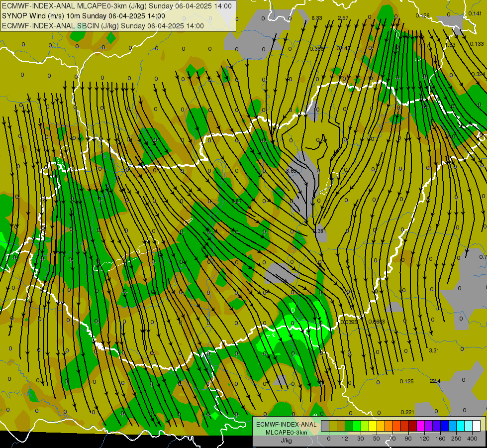Click the cyan legend swatch
This screenshot has height=448, width=487.
click(461, 426)
